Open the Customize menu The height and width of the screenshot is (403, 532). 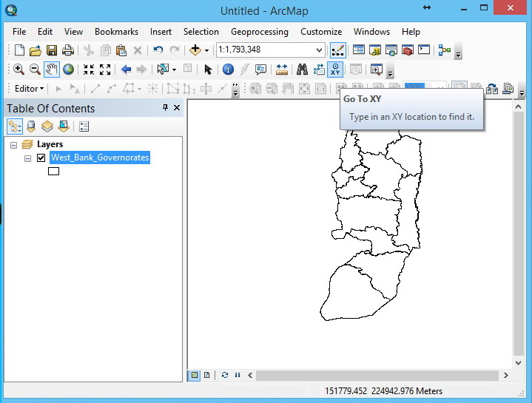(x=321, y=32)
